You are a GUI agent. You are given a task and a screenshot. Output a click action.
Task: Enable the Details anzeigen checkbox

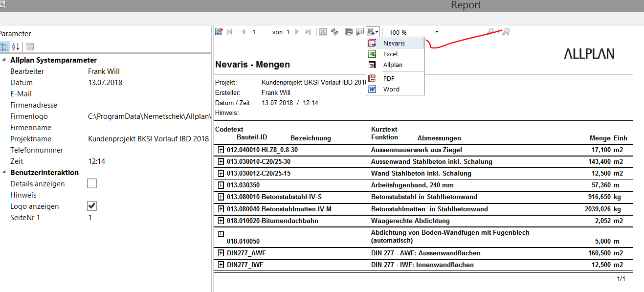(91, 184)
